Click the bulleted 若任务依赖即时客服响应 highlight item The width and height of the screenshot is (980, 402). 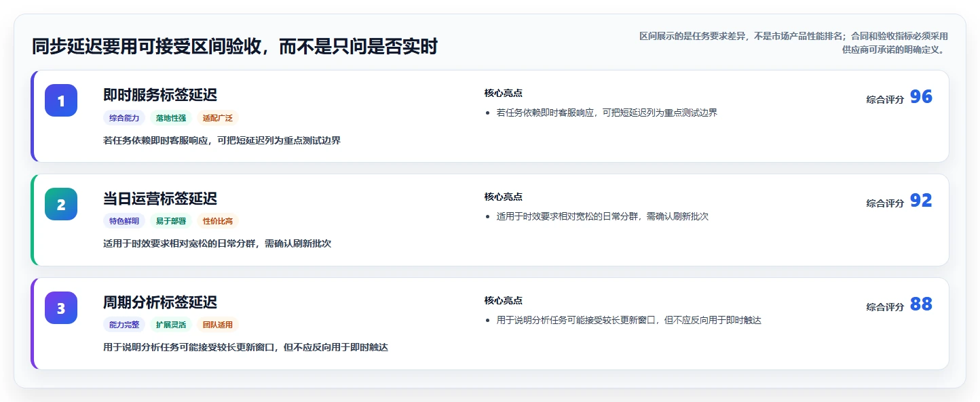607,113
